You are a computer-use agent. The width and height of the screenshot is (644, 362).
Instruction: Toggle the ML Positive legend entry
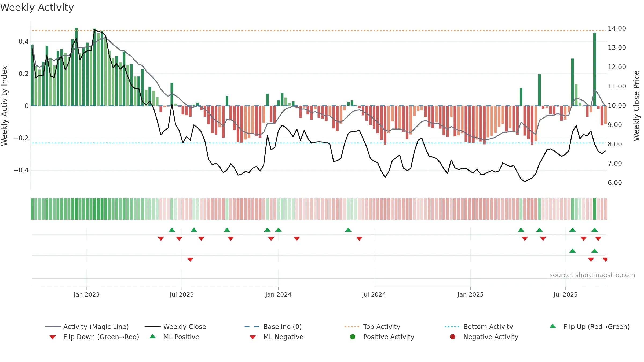click(x=174, y=337)
